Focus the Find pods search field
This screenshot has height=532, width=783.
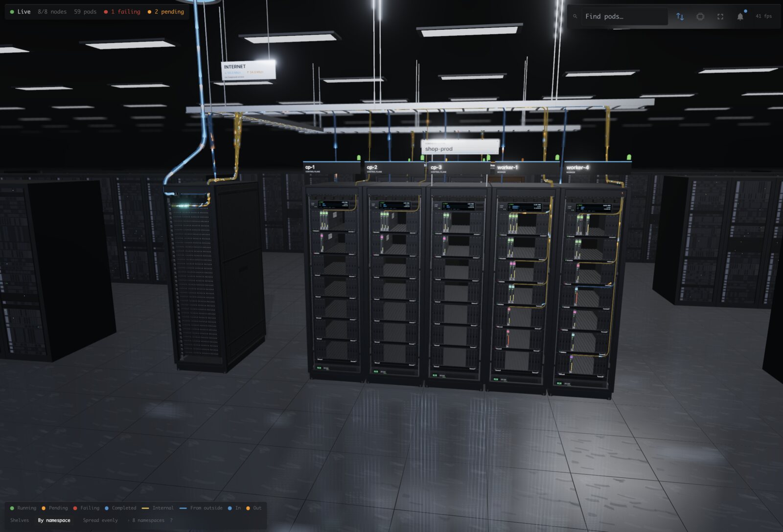(x=624, y=17)
